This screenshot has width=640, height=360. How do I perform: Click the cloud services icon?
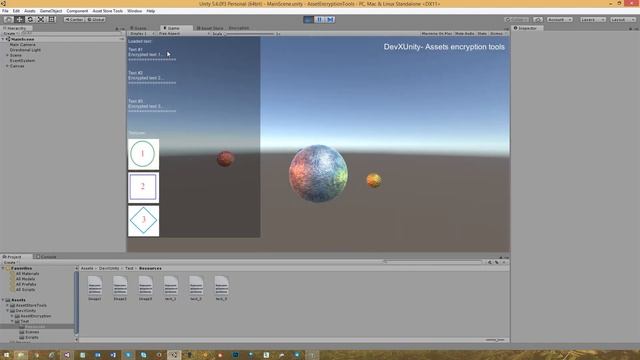point(538,19)
